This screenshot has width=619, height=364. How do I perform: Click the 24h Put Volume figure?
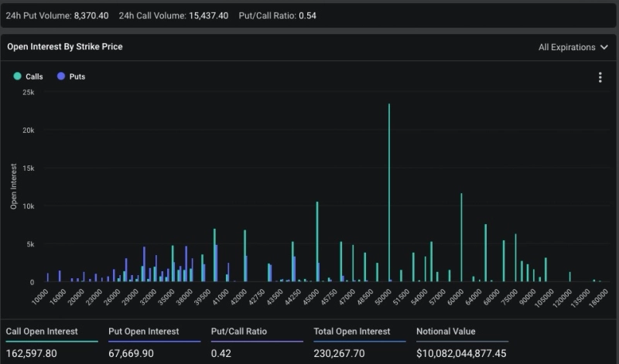tap(91, 15)
